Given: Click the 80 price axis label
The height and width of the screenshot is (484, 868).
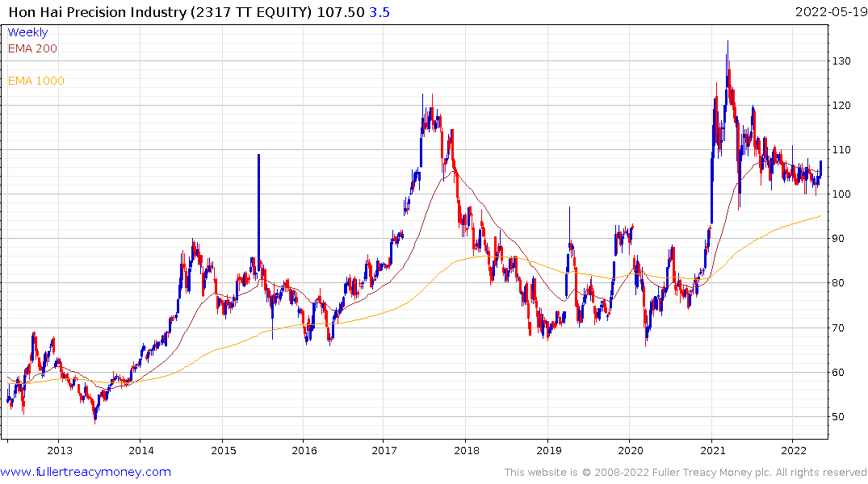Looking at the screenshot, I should [x=838, y=283].
